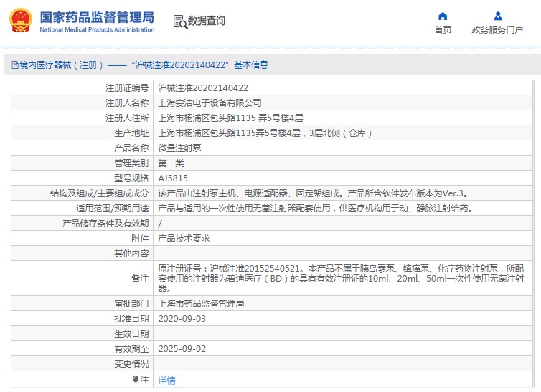
Task: Click the document icon before 境内医疗器械
Action: coord(15,64)
